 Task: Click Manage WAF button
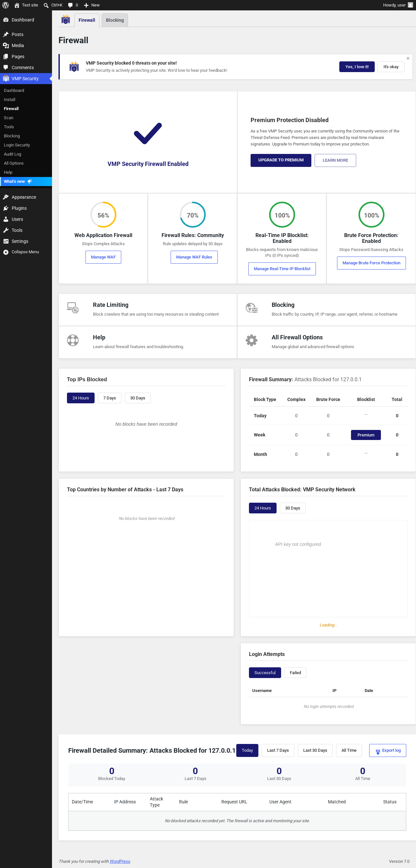click(x=103, y=257)
